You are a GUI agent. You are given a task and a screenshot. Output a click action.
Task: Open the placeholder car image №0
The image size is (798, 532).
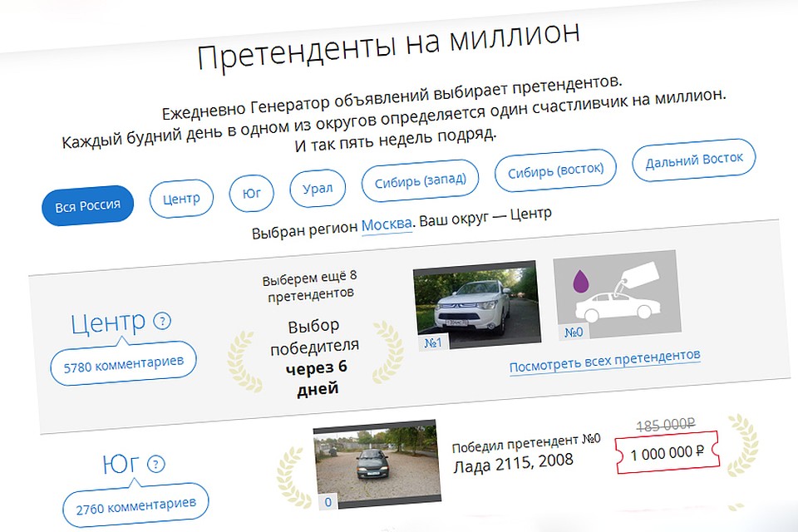tap(617, 294)
